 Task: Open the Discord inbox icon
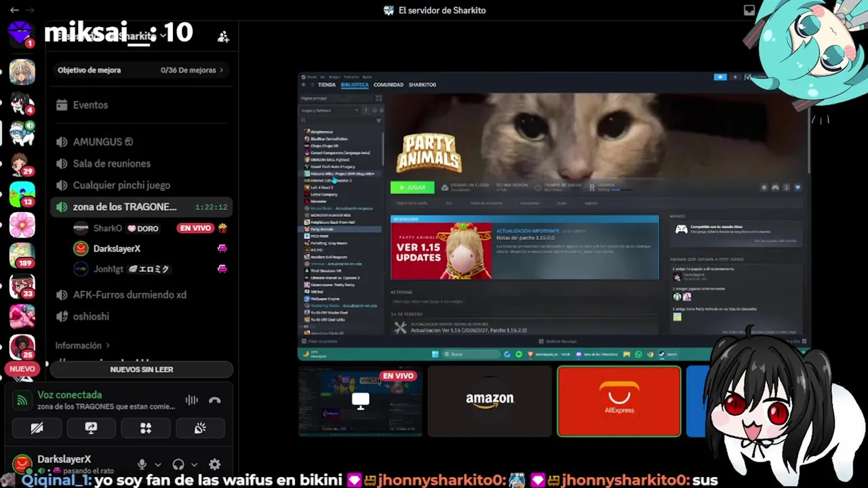click(x=749, y=10)
